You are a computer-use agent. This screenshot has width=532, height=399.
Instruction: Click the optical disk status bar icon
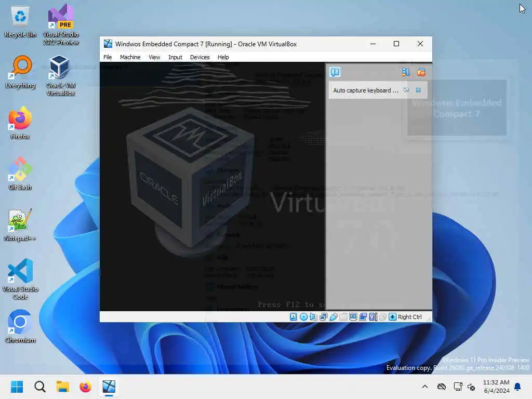point(303,317)
